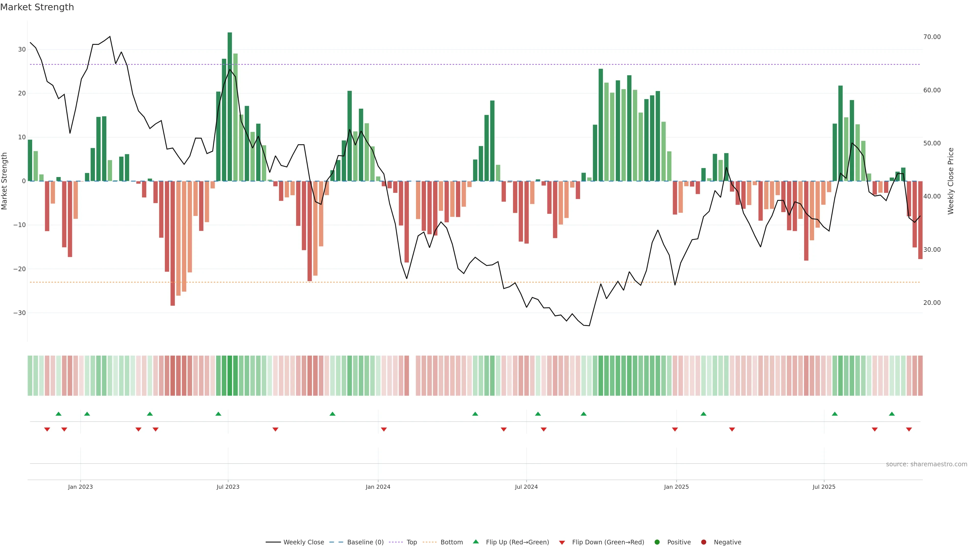Click the Market Strength chart title
This screenshot has width=980, height=551.
point(37,7)
